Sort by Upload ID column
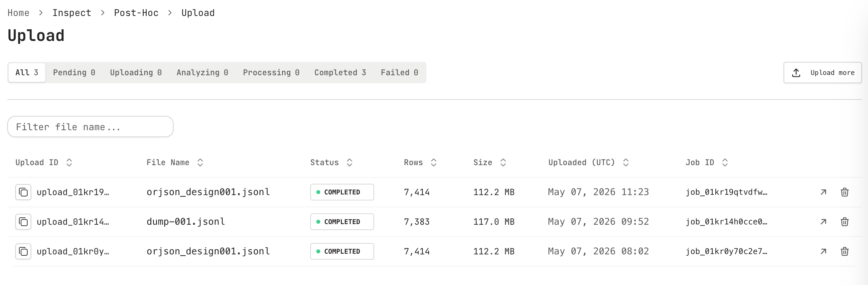868x285 pixels. [x=44, y=162]
